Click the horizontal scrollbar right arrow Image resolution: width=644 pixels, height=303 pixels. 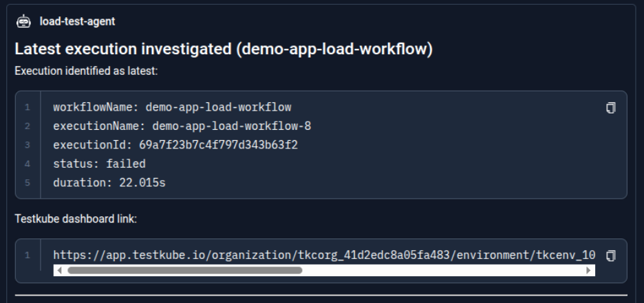click(588, 270)
